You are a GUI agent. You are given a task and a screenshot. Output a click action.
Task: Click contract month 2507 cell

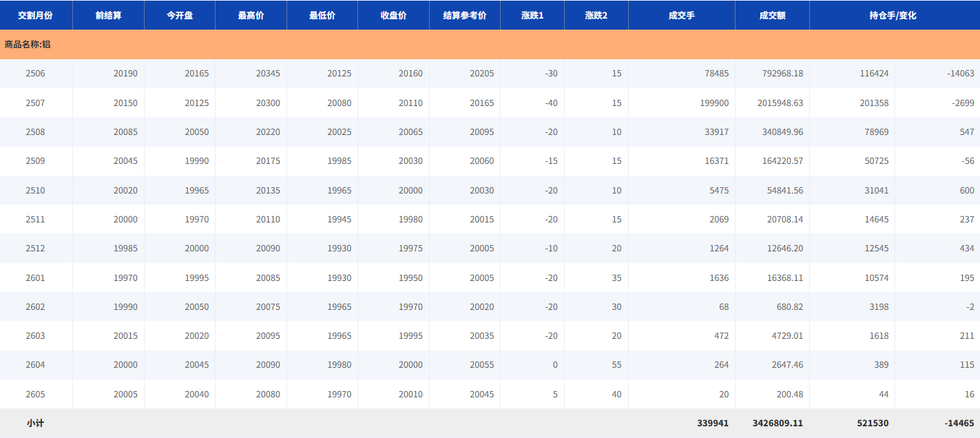tap(35, 103)
